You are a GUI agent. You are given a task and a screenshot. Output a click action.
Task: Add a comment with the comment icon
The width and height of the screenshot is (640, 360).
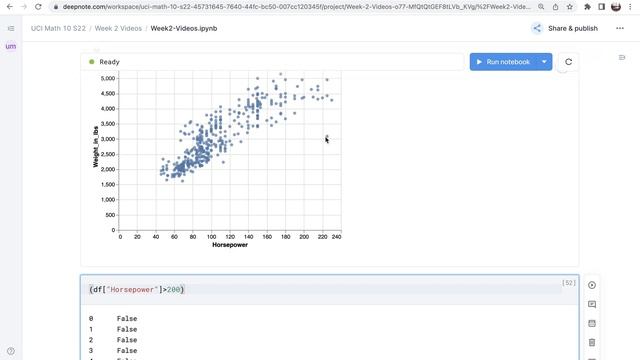[592, 304]
